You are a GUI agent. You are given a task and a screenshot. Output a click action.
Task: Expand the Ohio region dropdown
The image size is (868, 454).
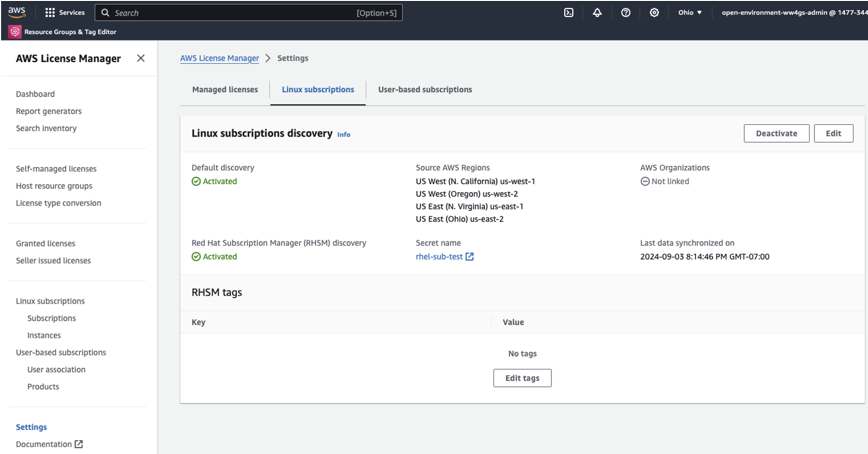pyautogui.click(x=690, y=12)
